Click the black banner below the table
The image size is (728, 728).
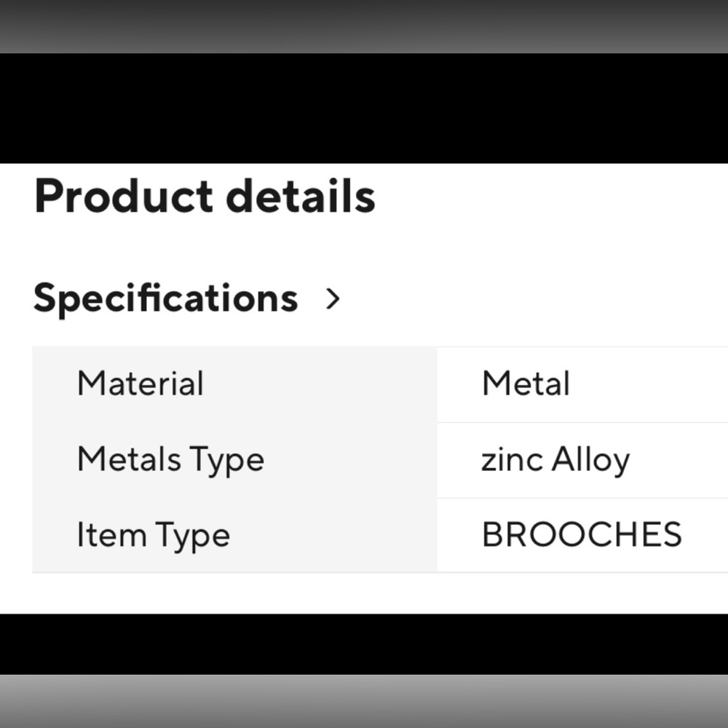(x=364, y=644)
